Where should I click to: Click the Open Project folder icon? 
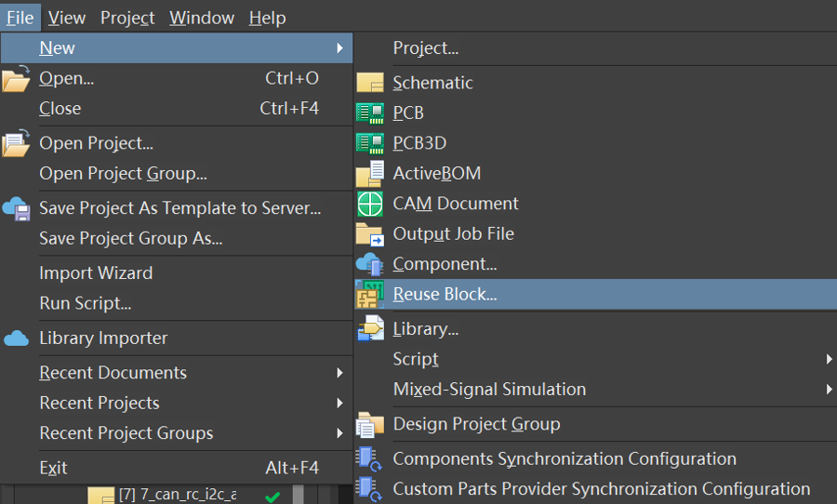pyautogui.click(x=16, y=143)
